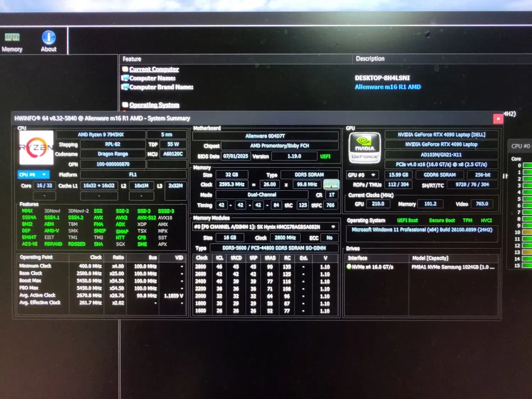Open the CPU #0 selector dropdown
Viewport: 532px width, 399px height.
coord(33,174)
